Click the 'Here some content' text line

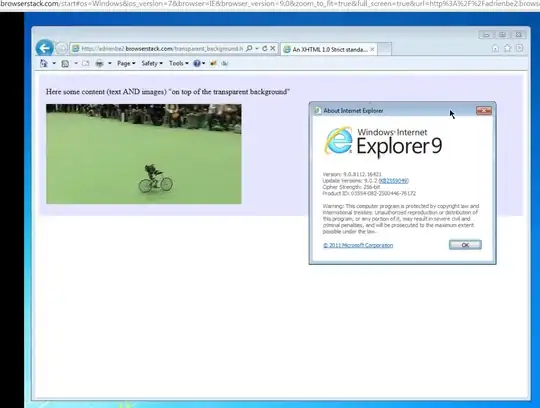(168, 92)
